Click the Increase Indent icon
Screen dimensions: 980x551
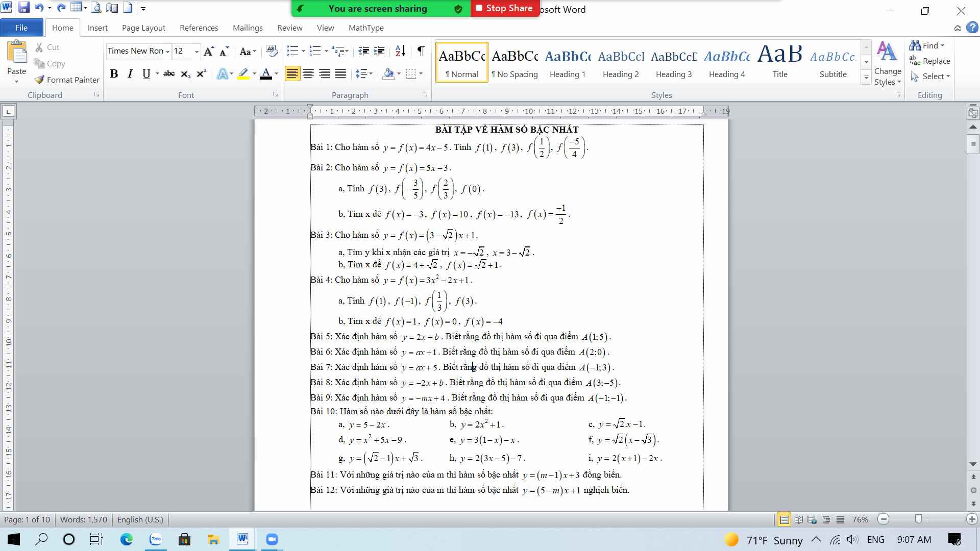379,51
